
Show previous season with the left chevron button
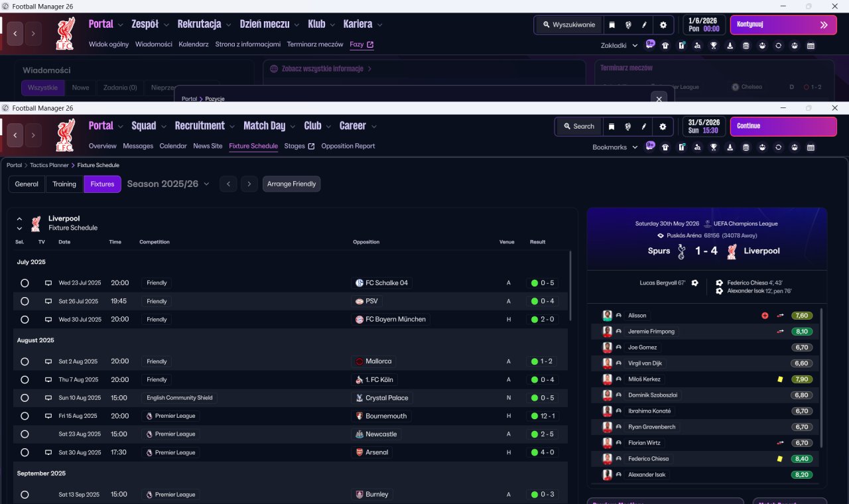[x=228, y=184]
